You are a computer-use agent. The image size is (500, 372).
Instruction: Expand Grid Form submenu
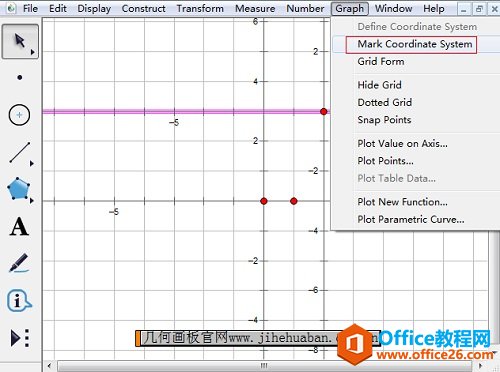click(381, 62)
